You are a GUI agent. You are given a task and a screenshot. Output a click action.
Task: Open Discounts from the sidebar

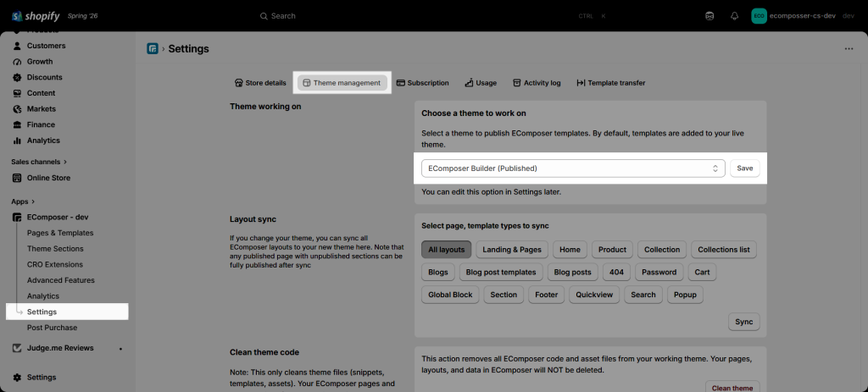coord(44,77)
